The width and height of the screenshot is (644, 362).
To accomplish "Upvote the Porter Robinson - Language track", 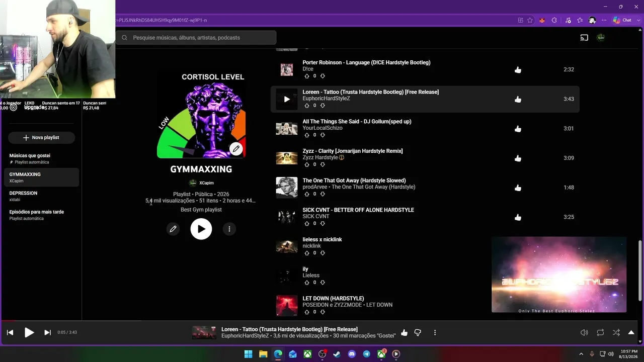I will pyautogui.click(x=307, y=76).
